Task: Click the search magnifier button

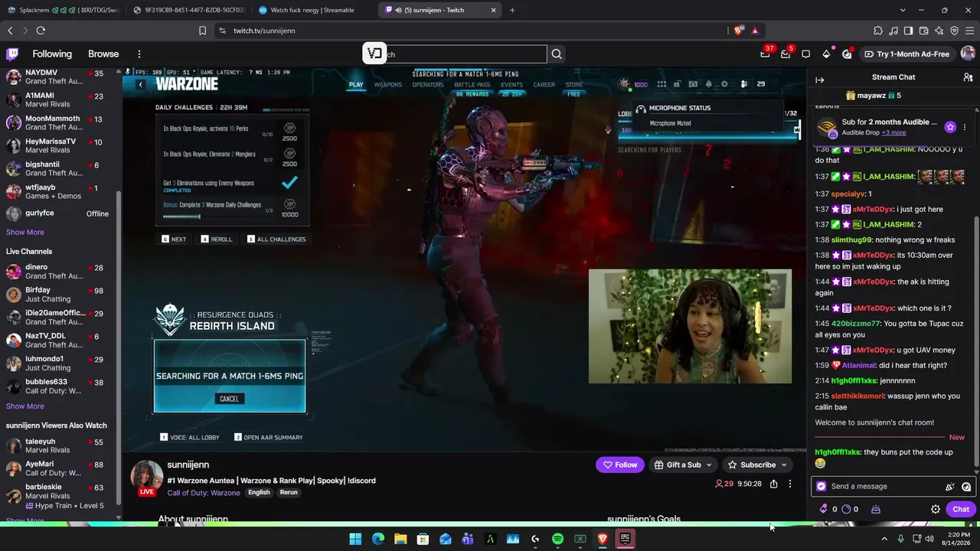Action: pos(557,54)
